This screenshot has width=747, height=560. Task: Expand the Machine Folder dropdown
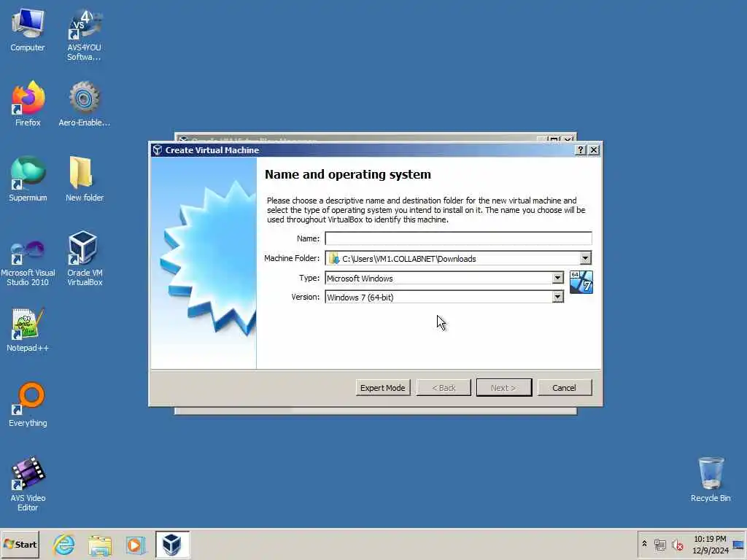point(585,258)
